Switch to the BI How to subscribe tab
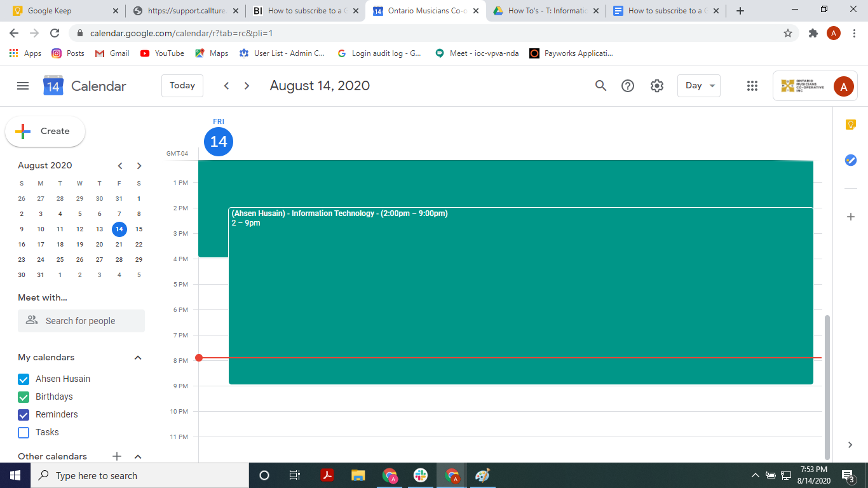The width and height of the screenshot is (868, 488). click(305, 11)
